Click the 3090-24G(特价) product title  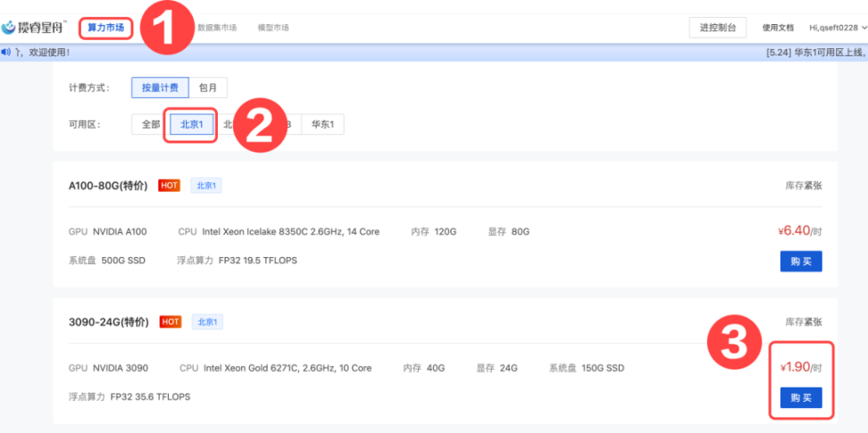[109, 321]
